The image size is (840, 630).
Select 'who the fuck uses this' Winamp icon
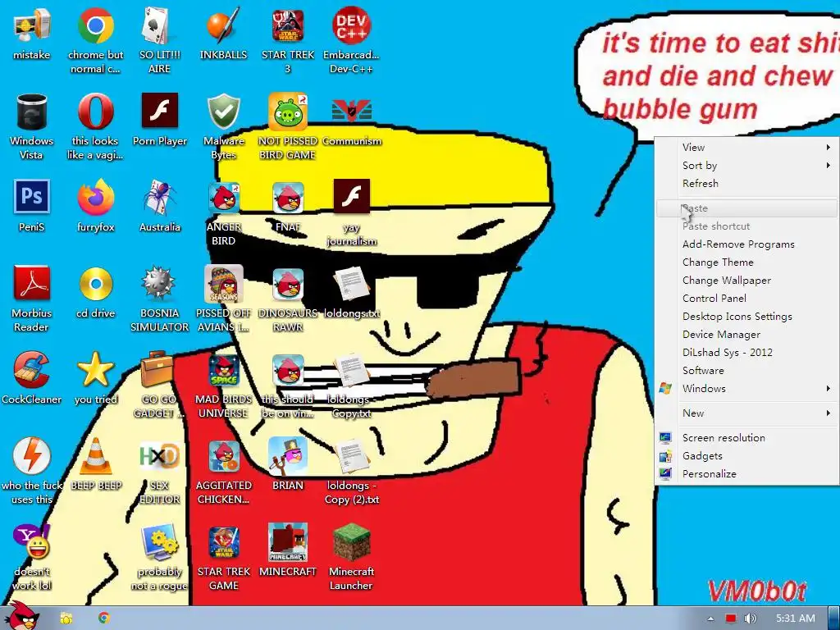(x=32, y=472)
